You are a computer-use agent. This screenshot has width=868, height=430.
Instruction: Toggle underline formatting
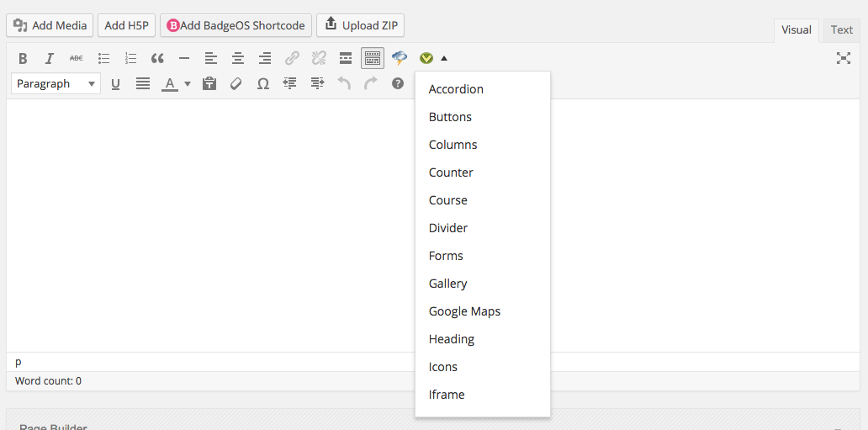tap(116, 83)
